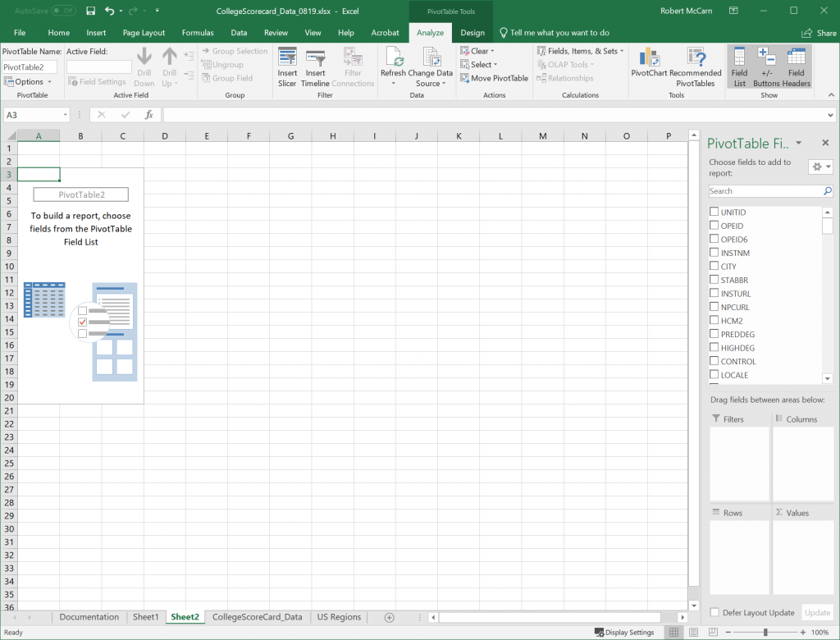Customize Quick Access Toolbar dropdown

click(157, 11)
